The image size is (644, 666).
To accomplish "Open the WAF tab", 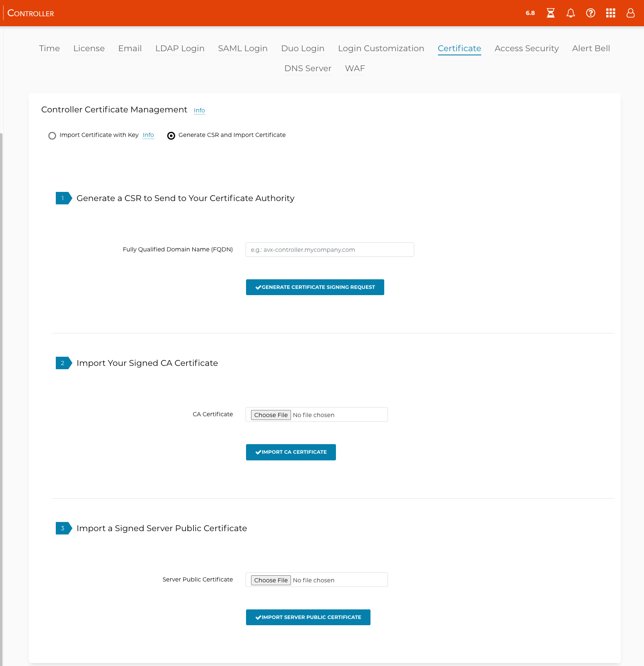I will click(355, 69).
